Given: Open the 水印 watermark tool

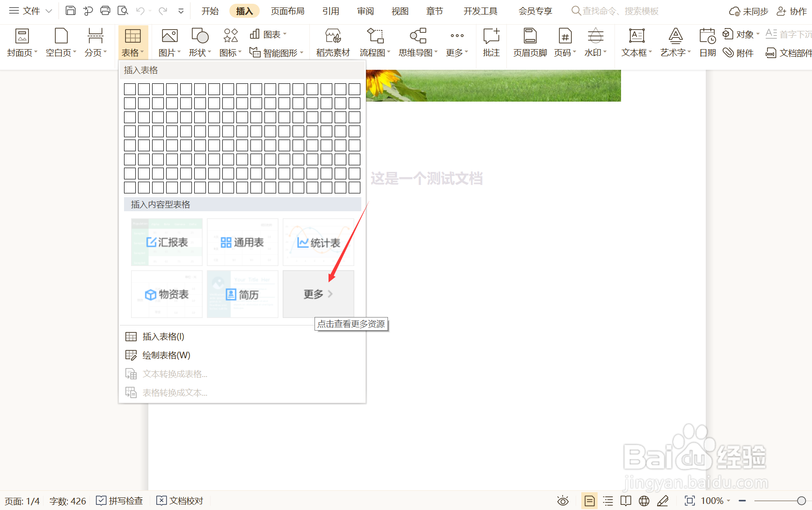Looking at the screenshot, I should pos(595,42).
